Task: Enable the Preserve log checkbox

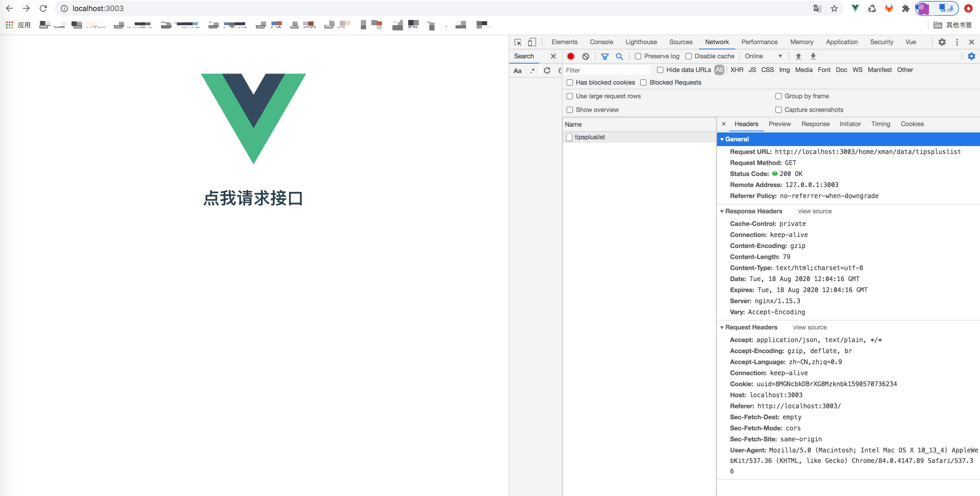Action: [638, 56]
